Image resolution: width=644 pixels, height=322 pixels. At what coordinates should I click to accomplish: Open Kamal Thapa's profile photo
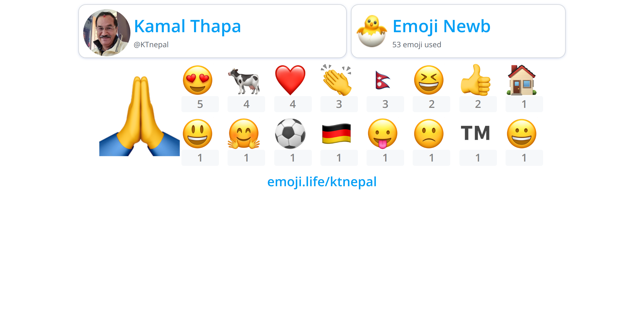(107, 33)
